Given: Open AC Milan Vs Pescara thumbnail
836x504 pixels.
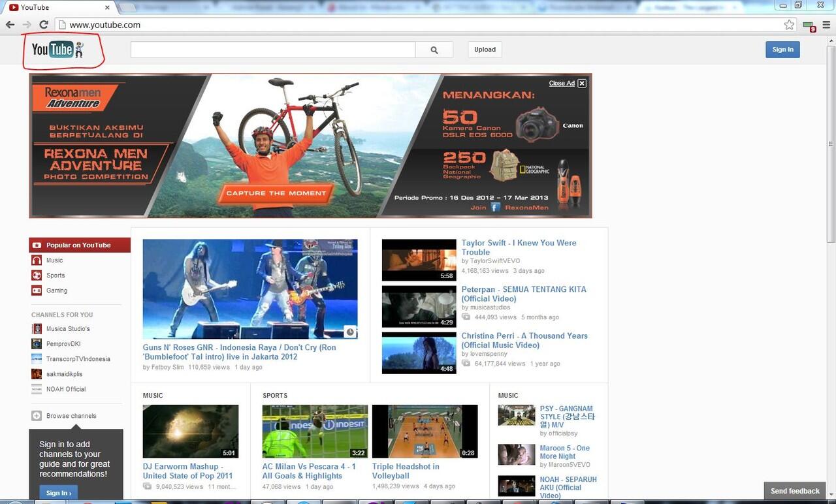Looking at the screenshot, I should tap(315, 432).
